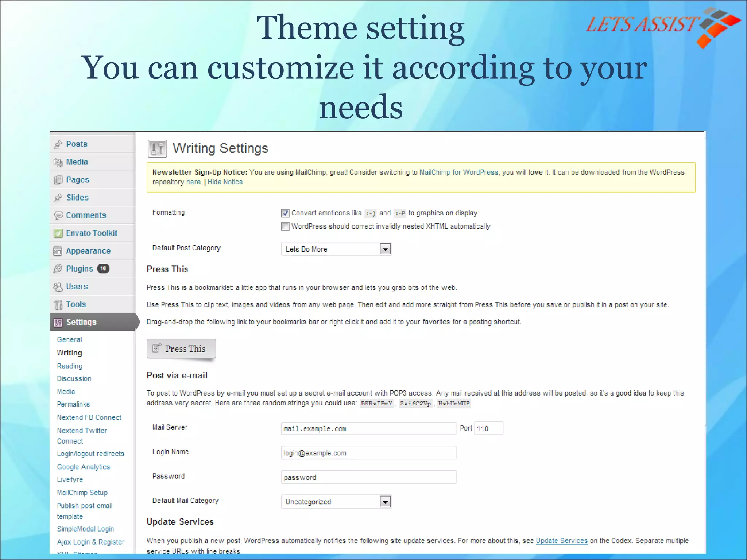This screenshot has width=747, height=560.
Task: Open Login/logout redirects settings
Action: [90, 454]
